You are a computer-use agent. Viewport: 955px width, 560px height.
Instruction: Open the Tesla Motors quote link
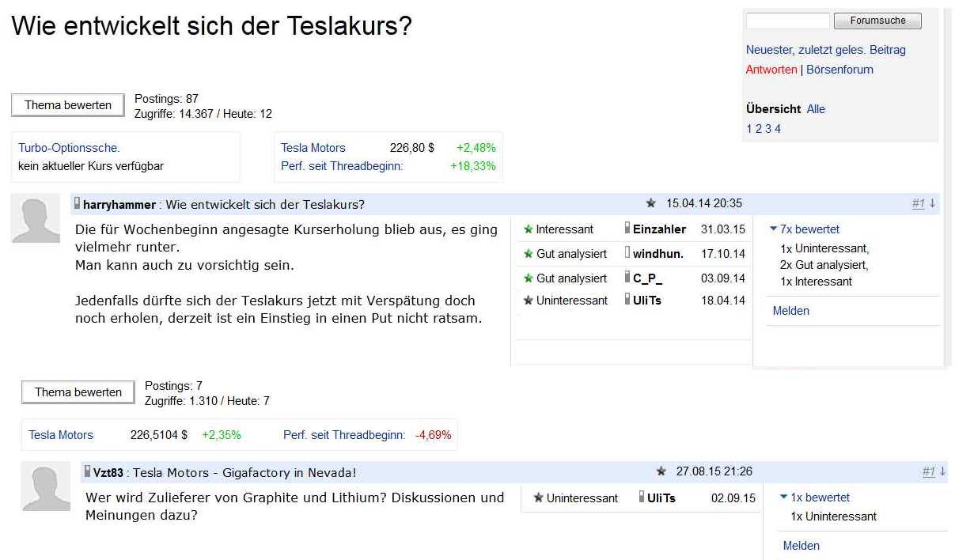pos(313,148)
